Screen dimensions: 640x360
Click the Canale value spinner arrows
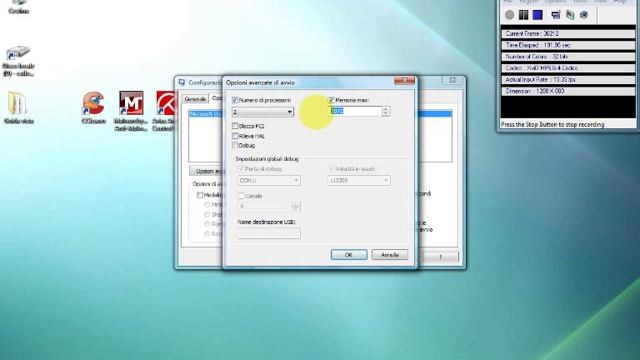coord(296,207)
